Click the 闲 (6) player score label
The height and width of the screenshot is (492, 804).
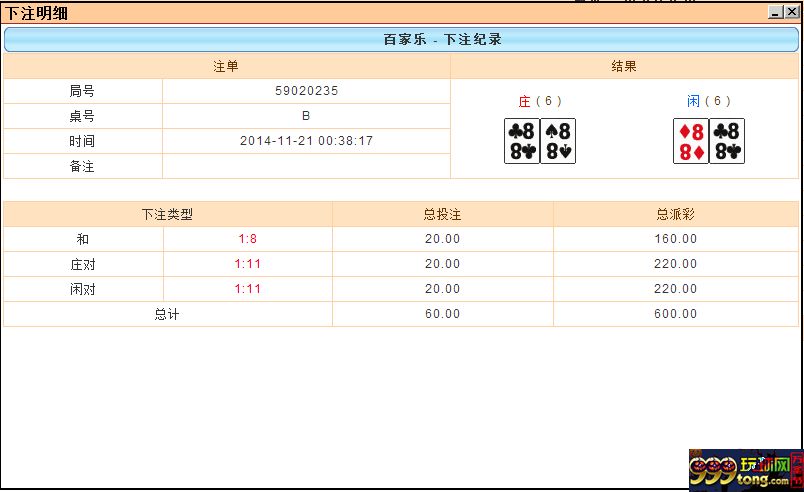click(x=709, y=101)
